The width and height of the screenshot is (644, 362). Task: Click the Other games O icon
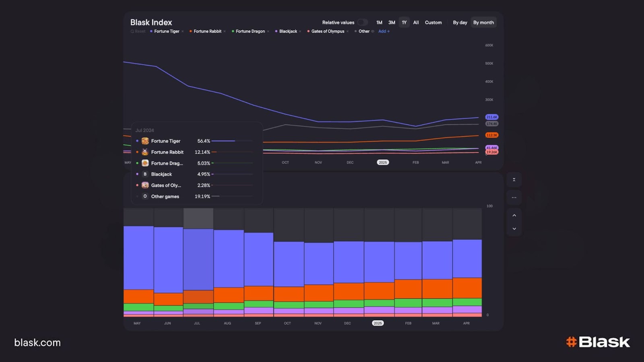point(145,196)
